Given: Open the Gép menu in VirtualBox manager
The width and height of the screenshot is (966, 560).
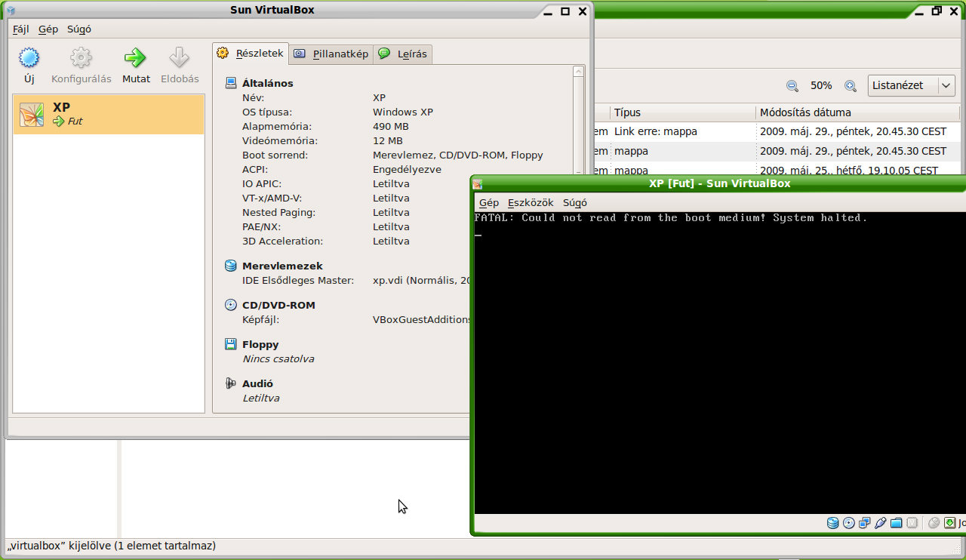Looking at the screenshot, I should click(x=48, y=29).
